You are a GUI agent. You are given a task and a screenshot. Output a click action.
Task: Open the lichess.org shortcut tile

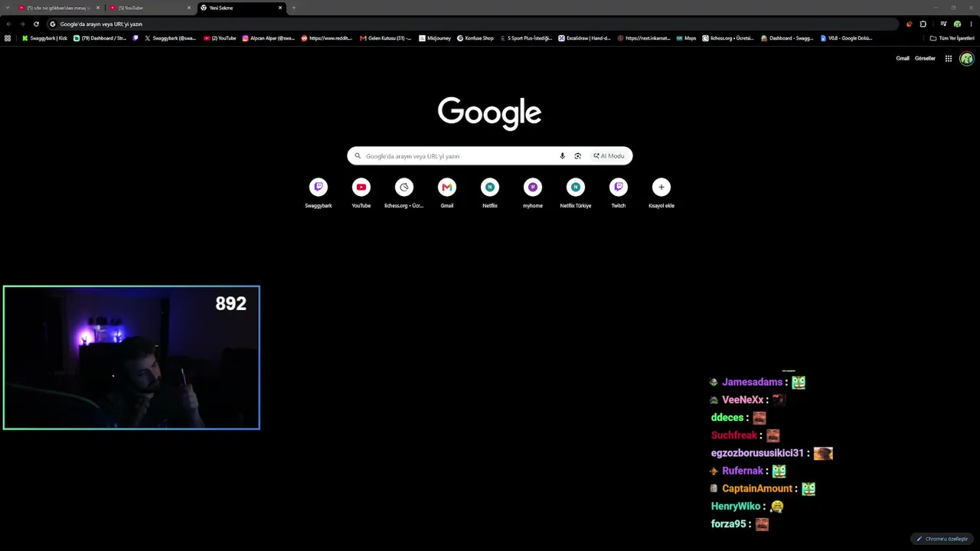pyautogui.click(x=404, y=193)
